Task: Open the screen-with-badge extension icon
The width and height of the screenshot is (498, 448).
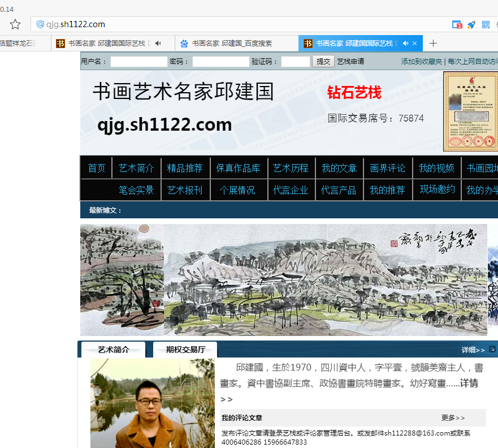Action: click(x=457, y=24)
